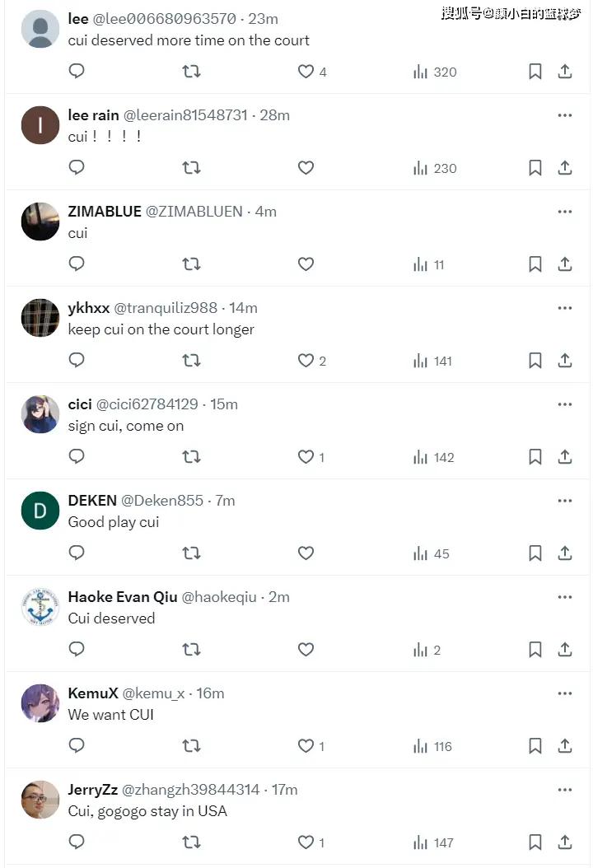Open JerryZz's profile photo
The image size is (593, 868).
(40, 800)
